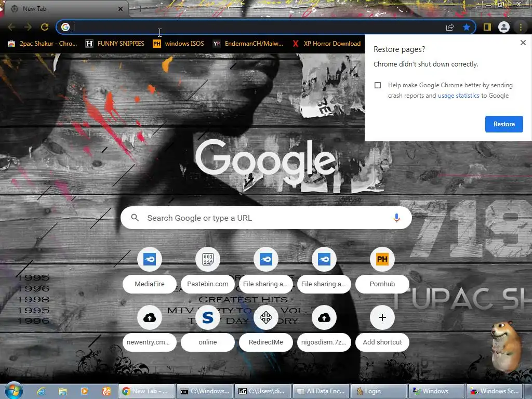Close the New Tab tab
Image resolution: width=532 pixels, height=399 pixels.
(x=121, y=9)
